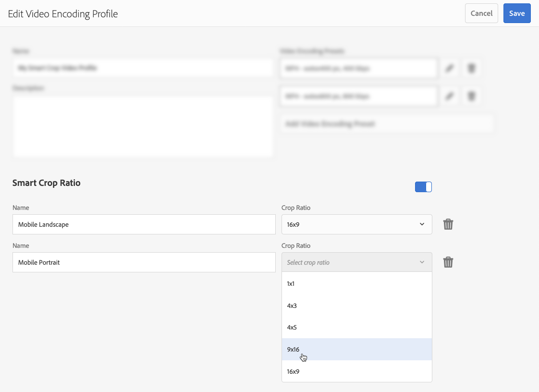
Task: Delete the Mobile Portrait crop ratio row
Action: click(448, 262)
